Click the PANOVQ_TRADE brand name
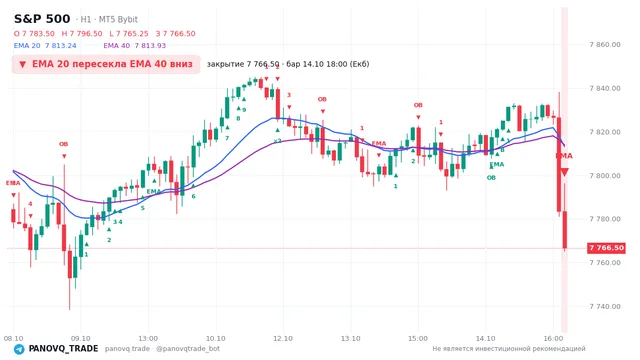 (63, 349)
